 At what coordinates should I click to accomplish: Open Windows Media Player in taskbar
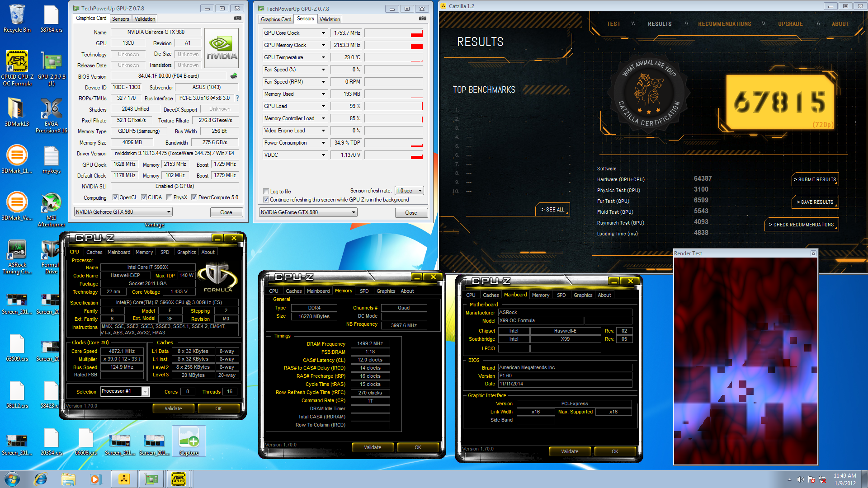click(x=95, y=479)
